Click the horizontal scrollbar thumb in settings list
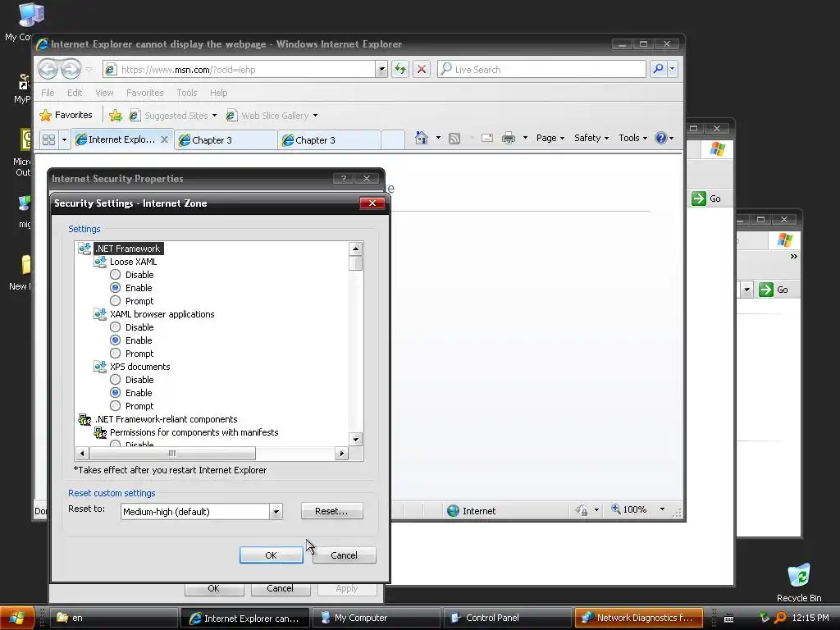The width and height of the screenshot is (840, 630). point(172,453)
